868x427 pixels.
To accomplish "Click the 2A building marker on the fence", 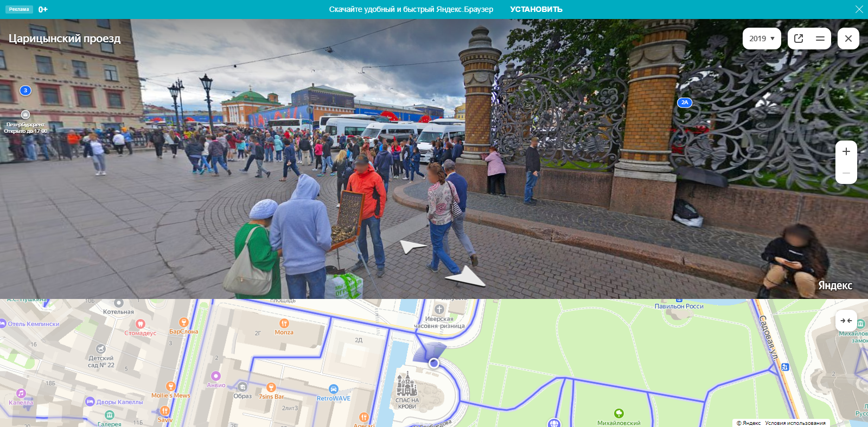I will point(685,103).
